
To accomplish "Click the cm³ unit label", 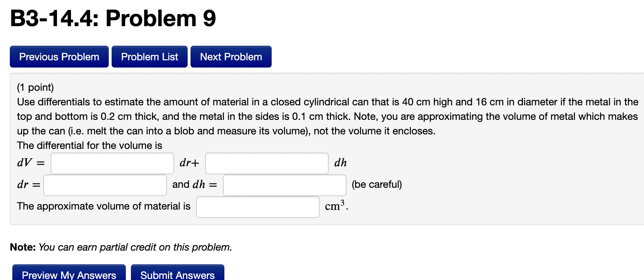I will click(x=335, y=206).
